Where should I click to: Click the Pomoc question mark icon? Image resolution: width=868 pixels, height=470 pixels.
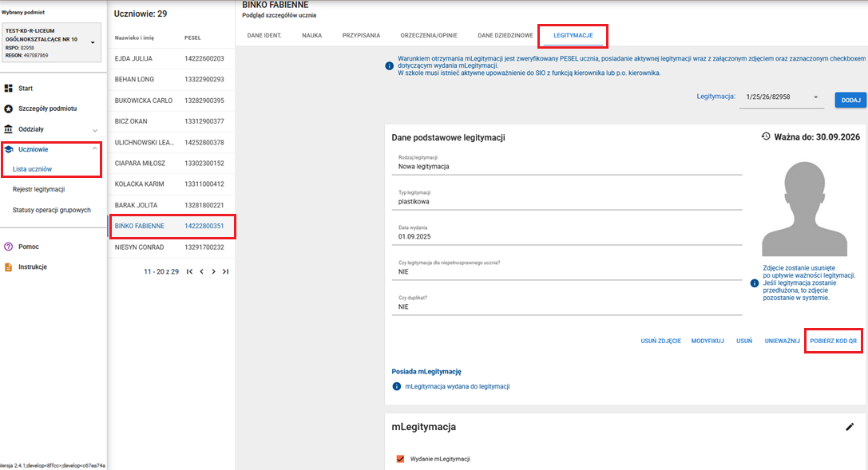tap(9, 247)
